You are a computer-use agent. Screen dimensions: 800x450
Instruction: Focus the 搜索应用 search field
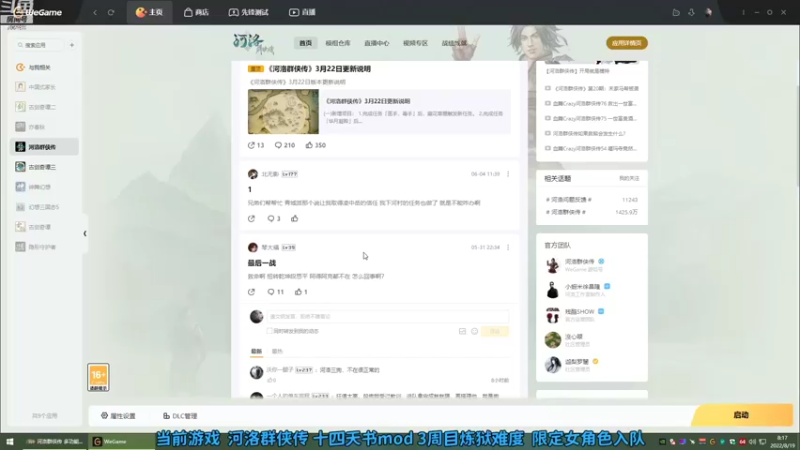click(x=39, y=45)
